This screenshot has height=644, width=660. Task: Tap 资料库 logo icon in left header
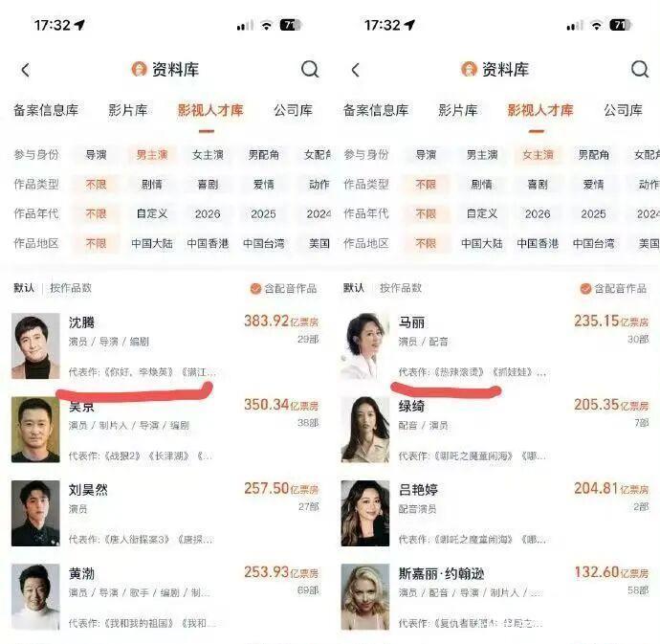pos(139,69)
